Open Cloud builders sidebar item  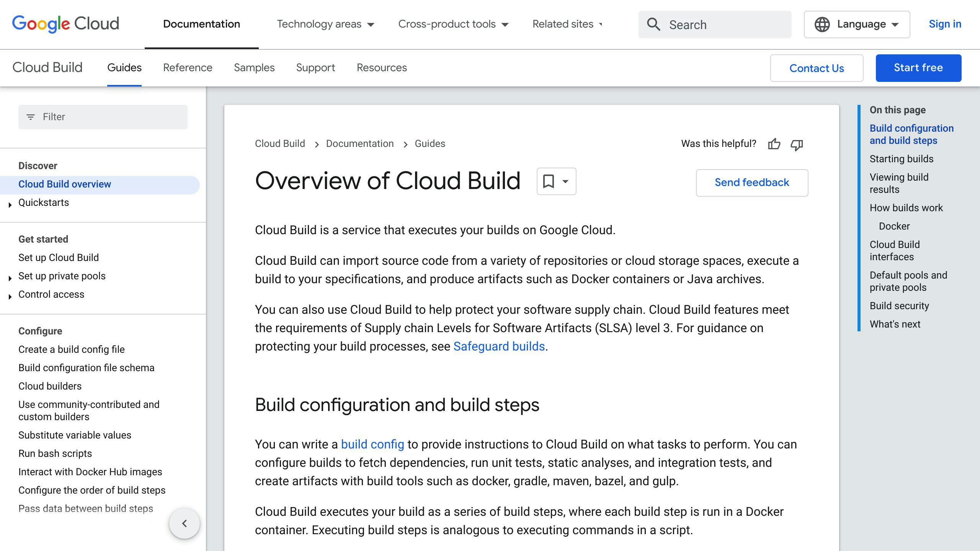pos(50,386)
